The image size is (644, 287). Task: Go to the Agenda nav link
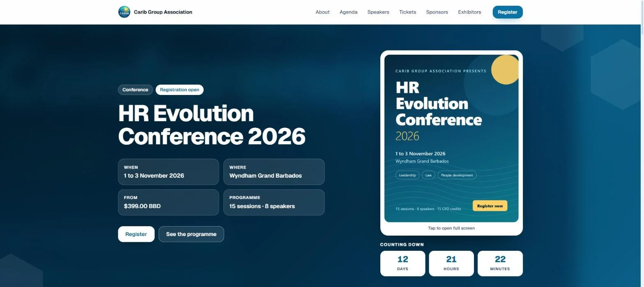pyautogui.click(x=348, y=12)
